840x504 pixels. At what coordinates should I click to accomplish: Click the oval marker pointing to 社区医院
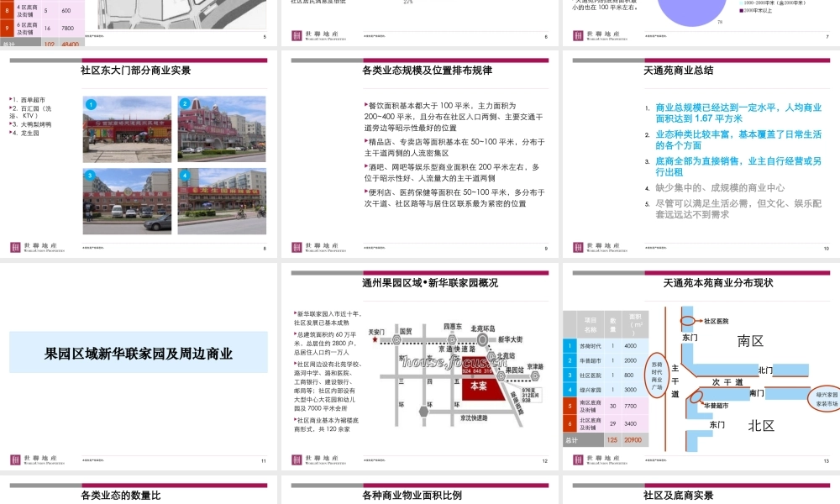click(687, 321)
